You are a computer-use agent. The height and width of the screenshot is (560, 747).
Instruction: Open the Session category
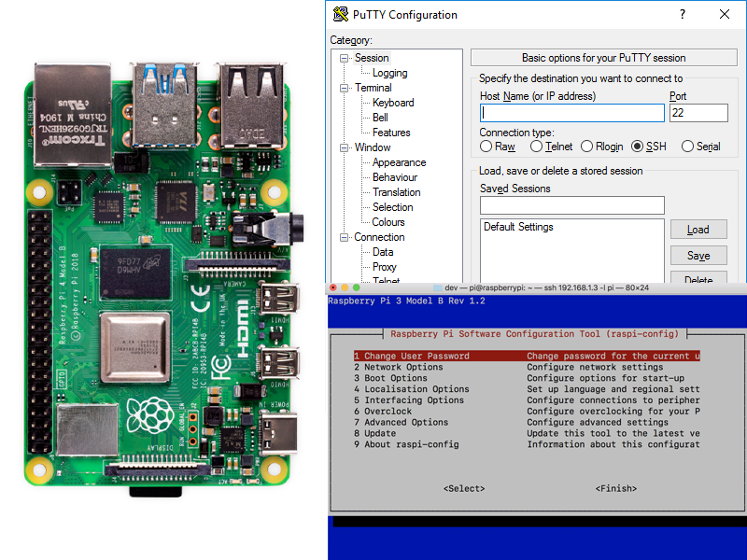(x=372, y=58)
